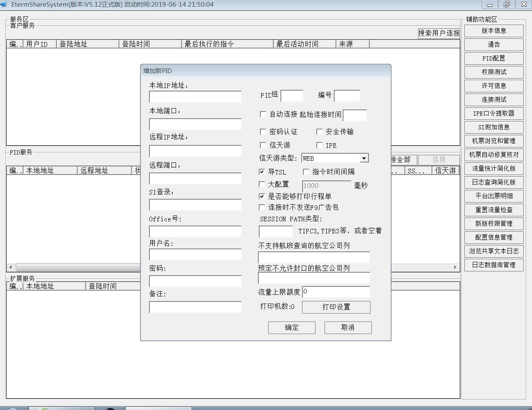The width and height of the screenshot is (532, 410).
Task: Open the 信天游类型 dropdown
Action: tap(363, 158)
